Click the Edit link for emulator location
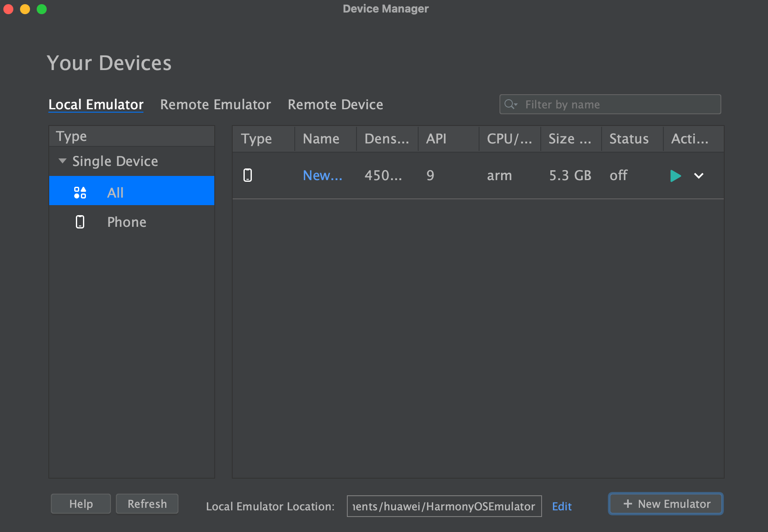Image resolution: width=768 pixels, height=532 pixels. pyautogui.click(x=562, y=506)
